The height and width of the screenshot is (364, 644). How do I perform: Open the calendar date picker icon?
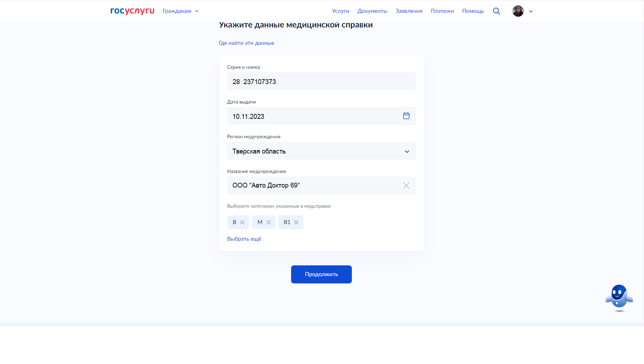point(406,116)
